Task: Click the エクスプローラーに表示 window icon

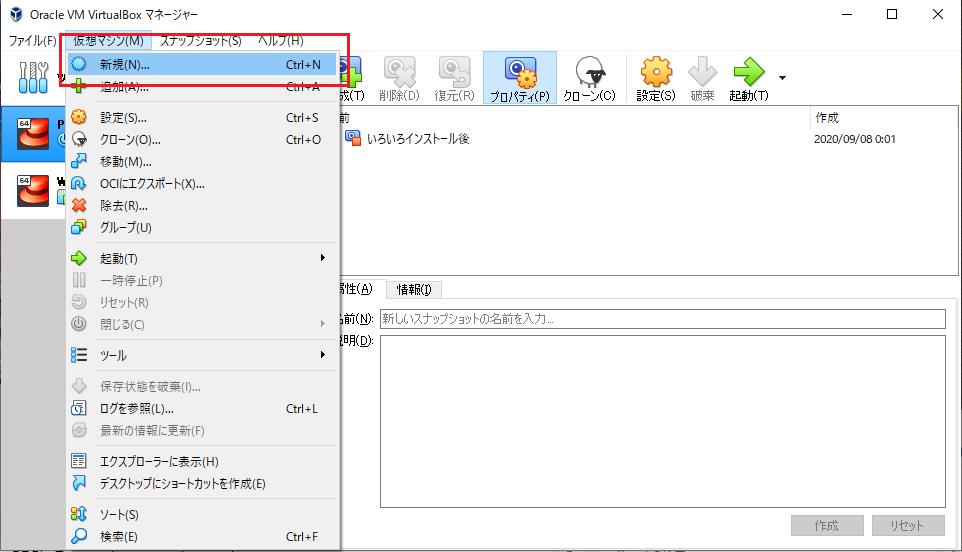Action: (x=79, y=461)
